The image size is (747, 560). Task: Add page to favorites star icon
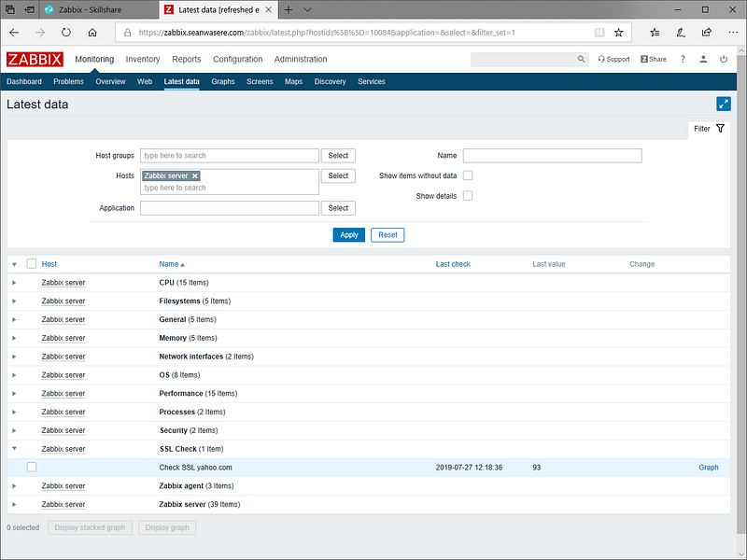click(618, 33)
